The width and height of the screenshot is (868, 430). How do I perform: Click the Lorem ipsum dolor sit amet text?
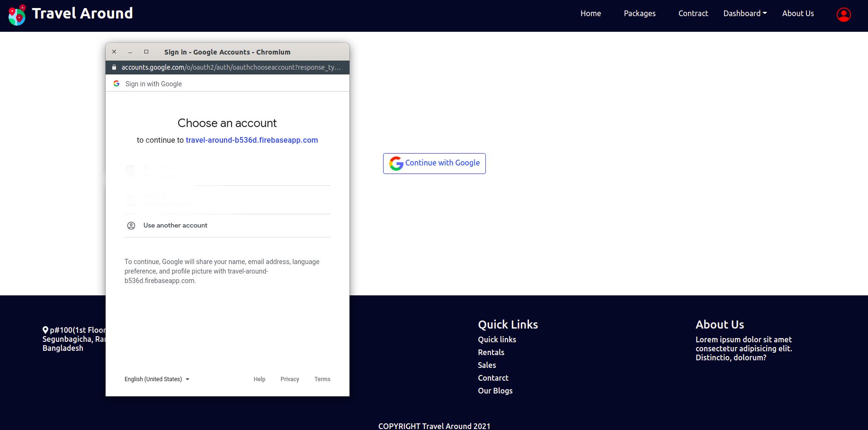(x=743, y=339)
